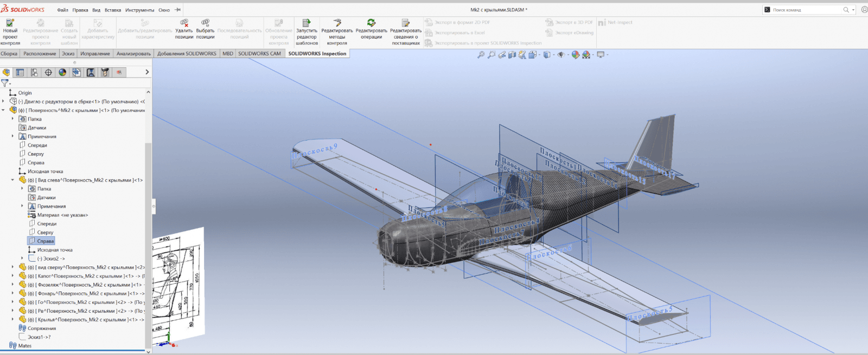Click the Select Balloons (Выбрать позиции) icon

(205, 23)
